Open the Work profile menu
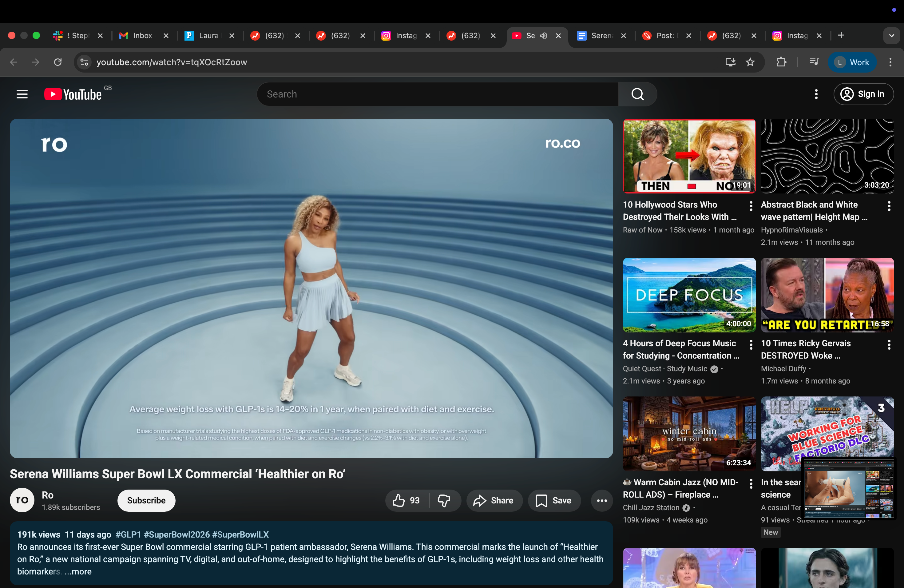Screen dimensions: 904x588 point(852,62)
